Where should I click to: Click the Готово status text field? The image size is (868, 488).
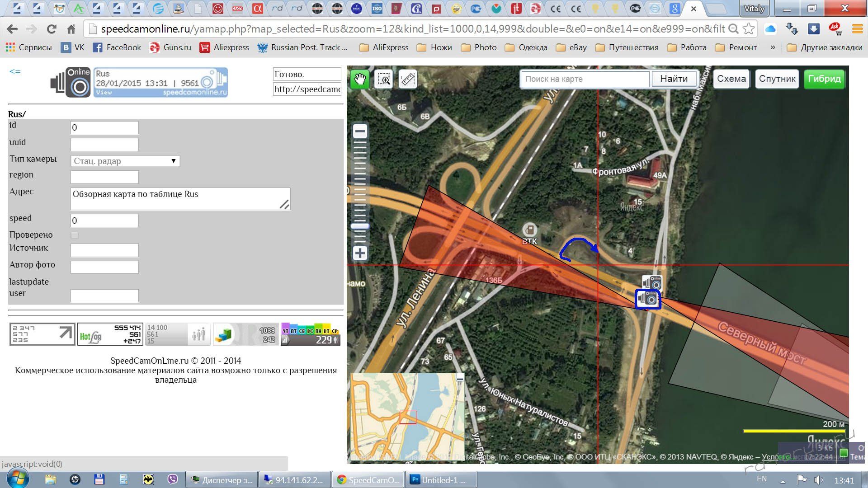click(x=307, y=74)
